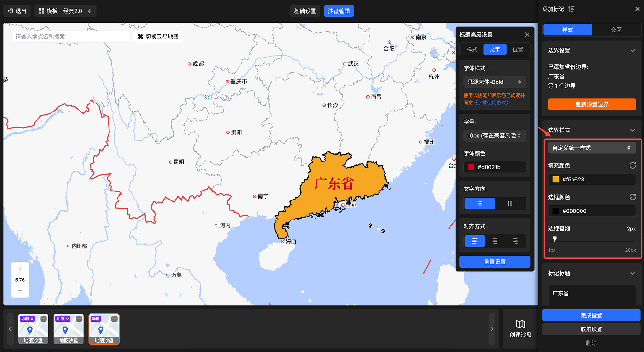Click the place name search field
Image resolution: width=644 pixels, height=352 pixels.
pos(70,37)
